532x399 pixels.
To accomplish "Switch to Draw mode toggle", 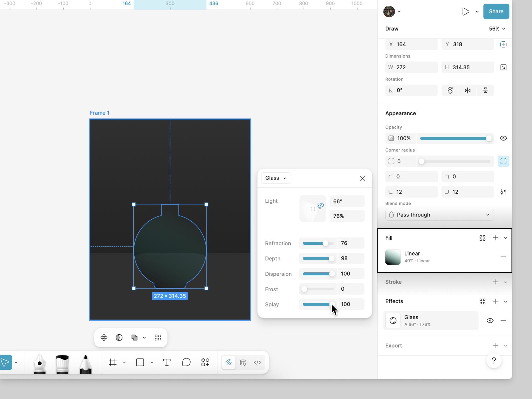I will (x=229, y=362).
